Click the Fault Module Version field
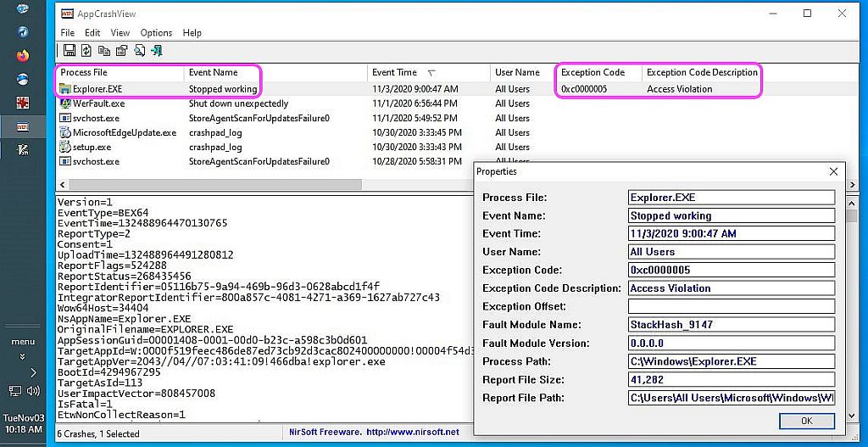This screenshot has width=868, height=447. tap(732, 343)
